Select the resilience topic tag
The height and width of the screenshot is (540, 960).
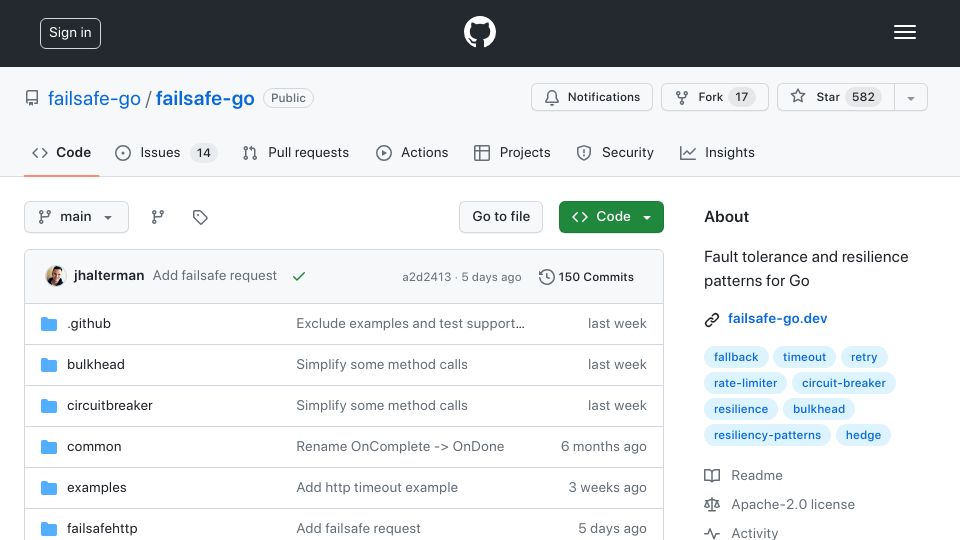(x=741, y=409)
